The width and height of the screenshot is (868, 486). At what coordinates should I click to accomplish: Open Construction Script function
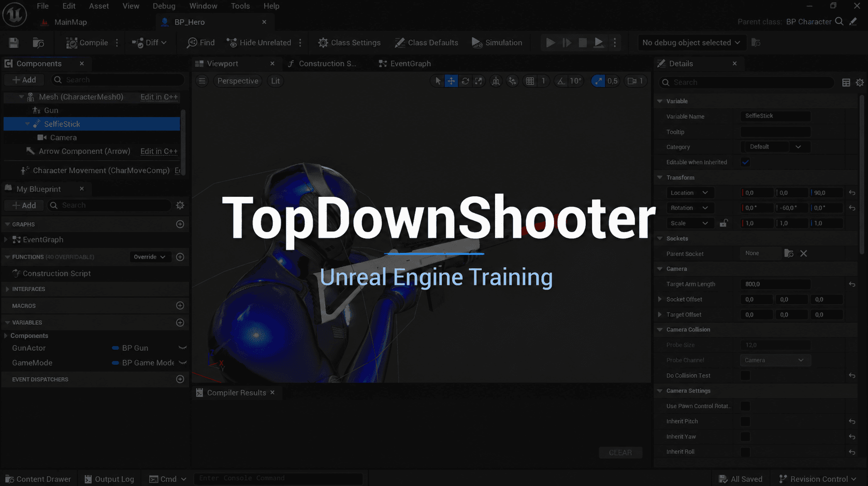coord(56,273)
